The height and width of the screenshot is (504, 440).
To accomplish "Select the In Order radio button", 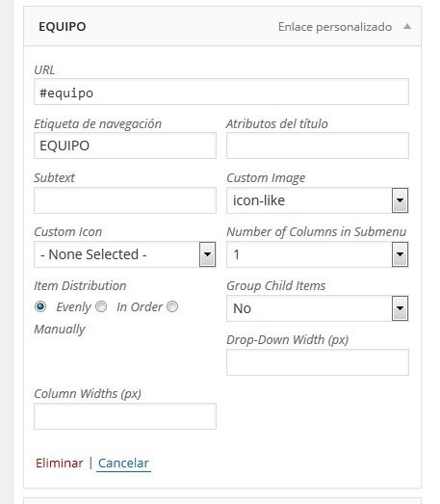I will point(101,306).
